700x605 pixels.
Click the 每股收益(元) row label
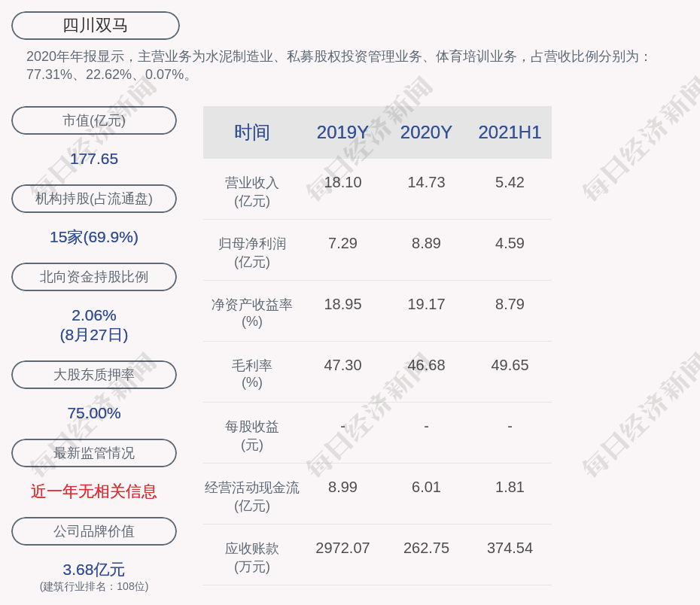(252, 436)
